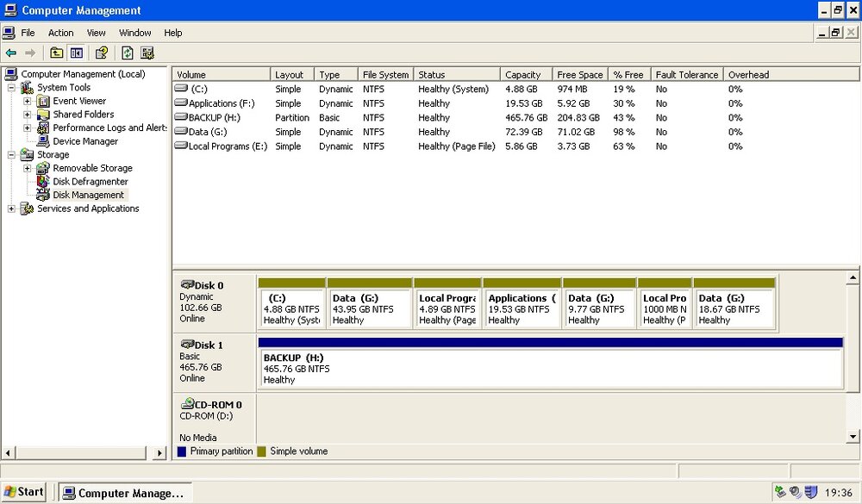Click the CD-ROM 0 drive icon
The image size is (862, 504).
coord(187,404)
